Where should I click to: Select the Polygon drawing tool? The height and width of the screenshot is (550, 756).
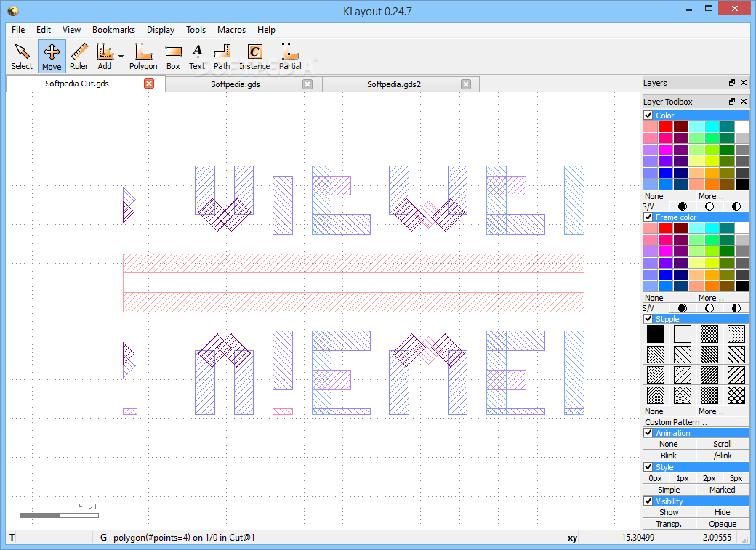(143, 57)
